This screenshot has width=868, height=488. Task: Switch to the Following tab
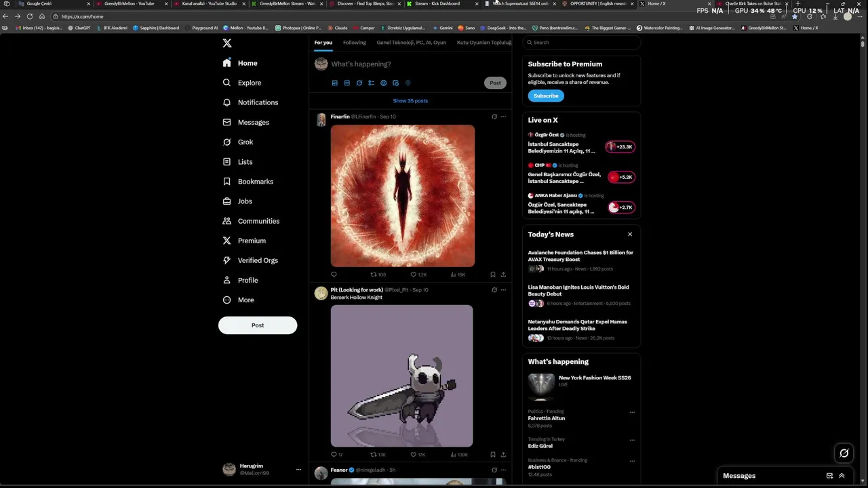(354, 42)
